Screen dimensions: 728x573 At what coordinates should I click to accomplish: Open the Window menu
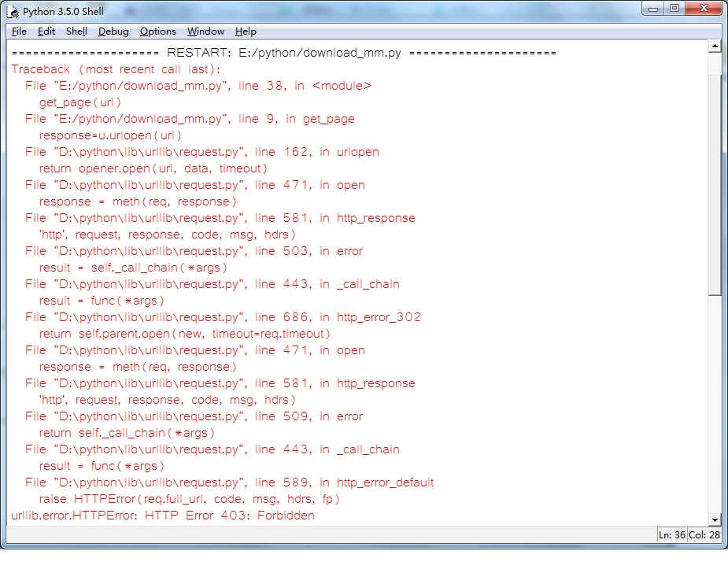[x=205, y=31]
